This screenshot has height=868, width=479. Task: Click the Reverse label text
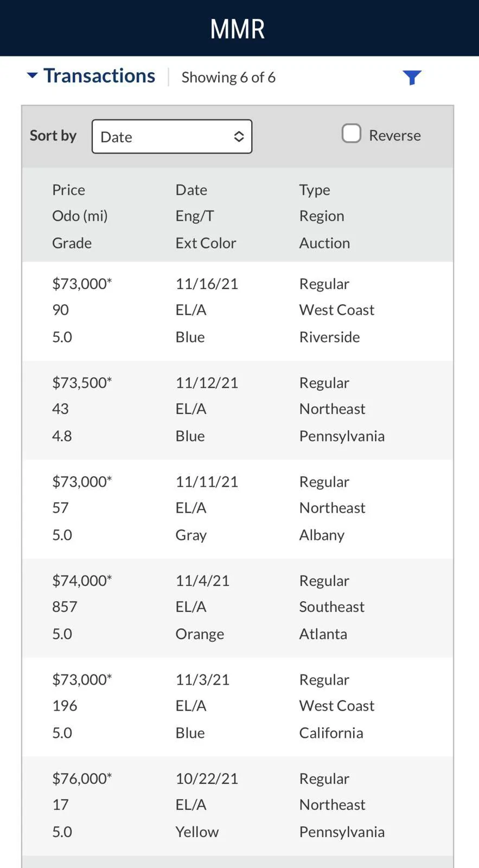(x=395, y=136)
